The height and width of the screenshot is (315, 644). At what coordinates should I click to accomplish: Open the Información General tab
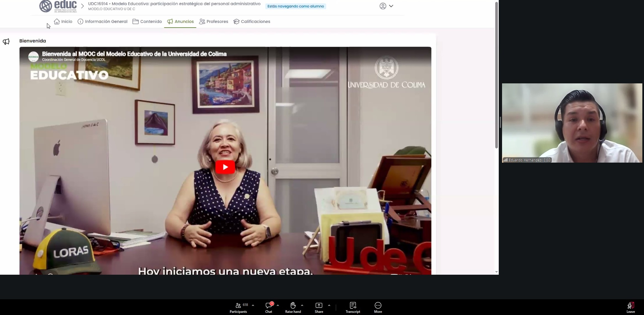[102, 22]
